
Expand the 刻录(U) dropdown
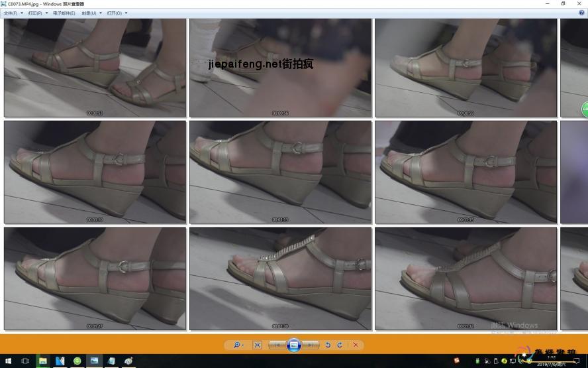click(x=91, y=13)
